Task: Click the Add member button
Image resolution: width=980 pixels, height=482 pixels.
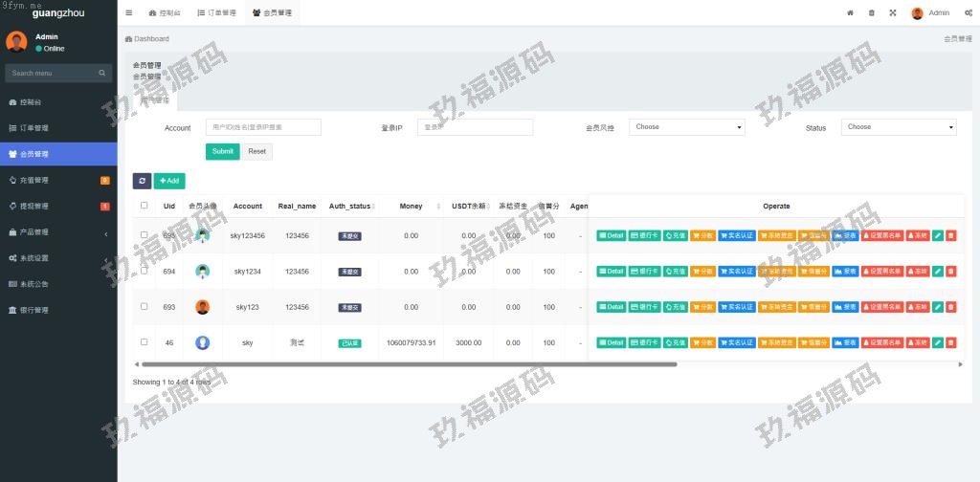Action: tap(169, 181)
